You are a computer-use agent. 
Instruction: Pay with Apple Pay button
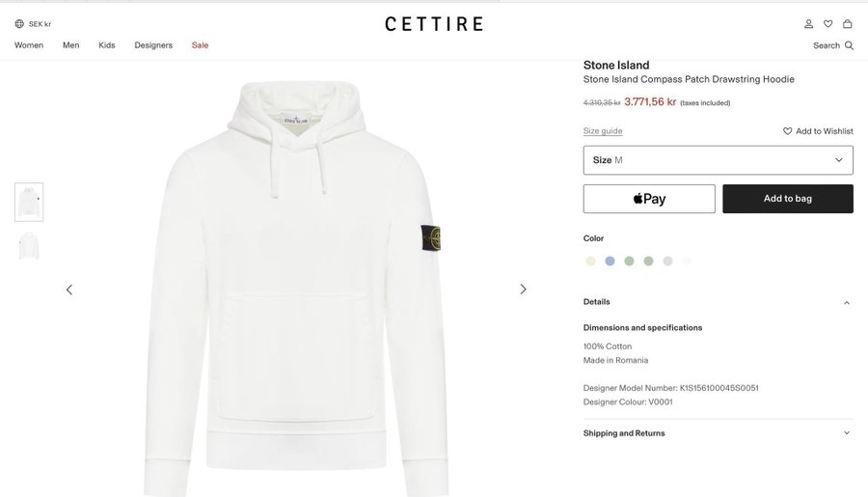649,199
